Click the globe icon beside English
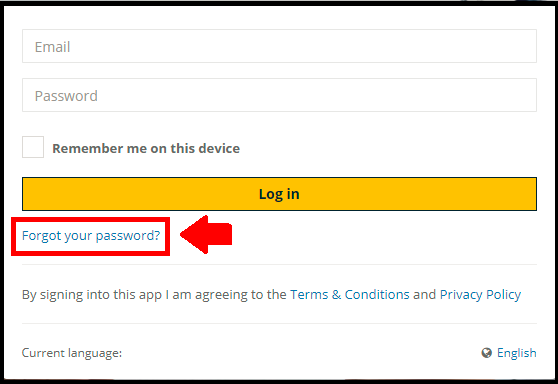Screen dimensions: 558x384 pos(486,353)
